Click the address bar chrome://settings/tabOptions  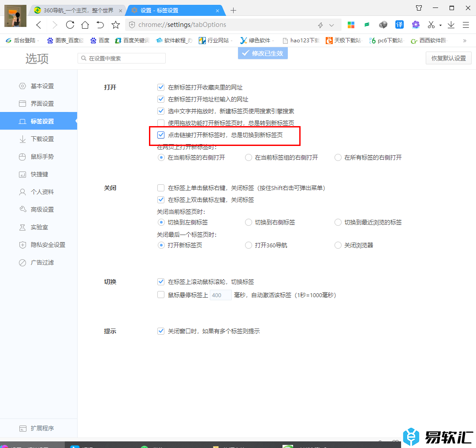182,25
